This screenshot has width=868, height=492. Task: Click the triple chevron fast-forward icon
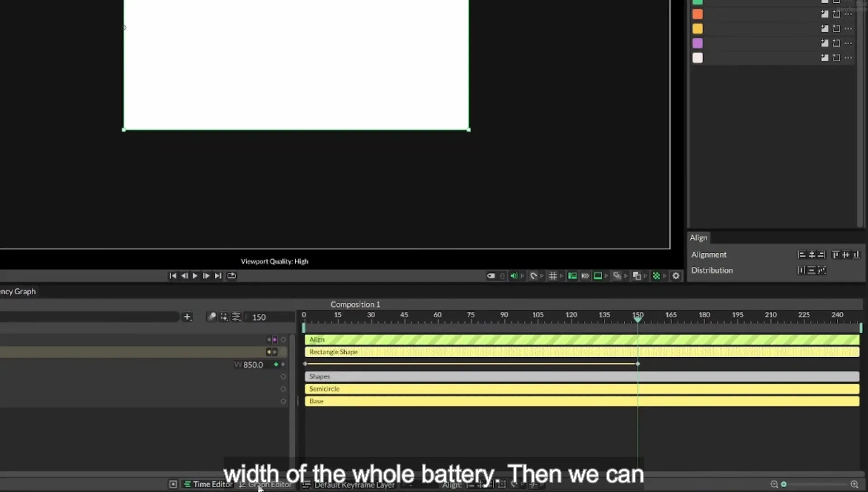pyautogui.click(x=585, y=276)
